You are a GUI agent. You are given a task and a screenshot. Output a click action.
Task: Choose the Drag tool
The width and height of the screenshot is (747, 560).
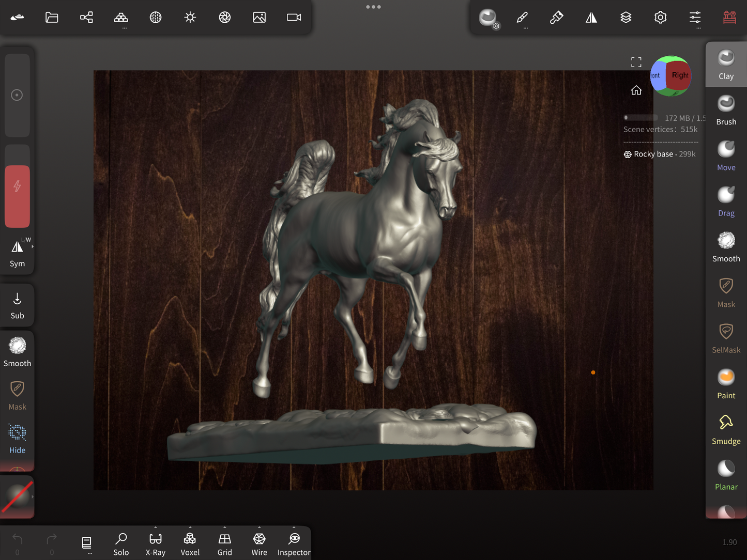click(726, 201)
